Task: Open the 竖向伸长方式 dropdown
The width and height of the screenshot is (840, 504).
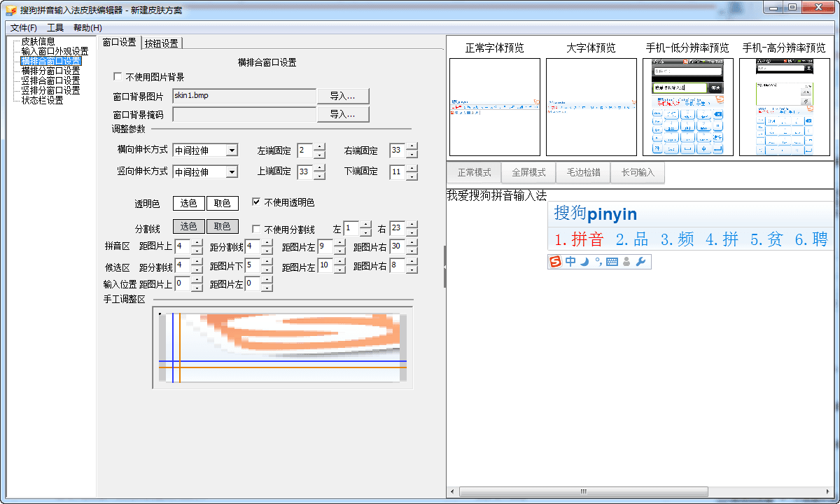Action: tap(232, 172)
